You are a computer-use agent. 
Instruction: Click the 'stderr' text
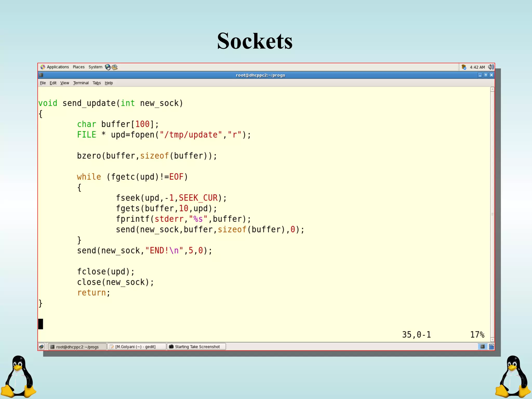pos(169,219)
